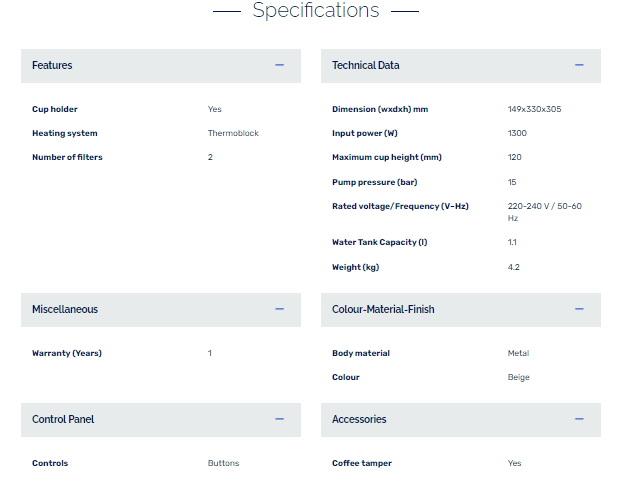The width and height of the screenshot is (625, 501).
Task: Collapse Miscellaneous with its minus icon
Action: tap(280, 309)
